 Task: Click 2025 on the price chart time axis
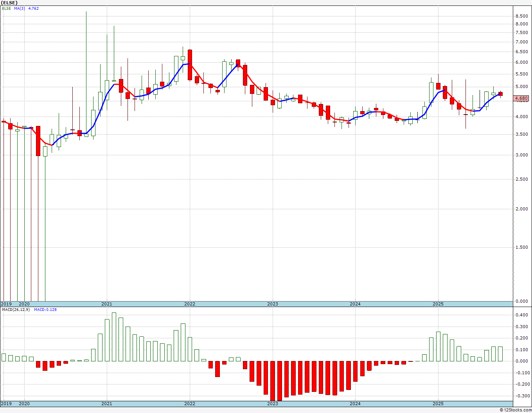click(438, 304)
